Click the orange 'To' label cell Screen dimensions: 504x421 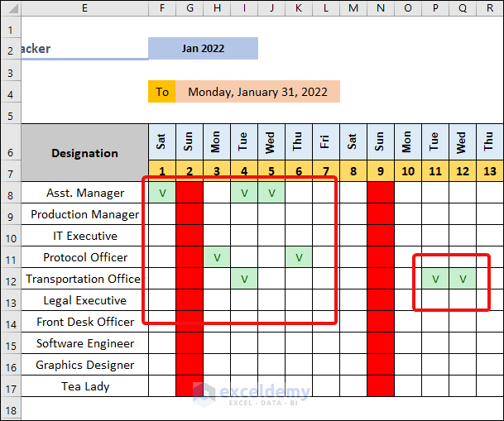click(x=161, y=92)
